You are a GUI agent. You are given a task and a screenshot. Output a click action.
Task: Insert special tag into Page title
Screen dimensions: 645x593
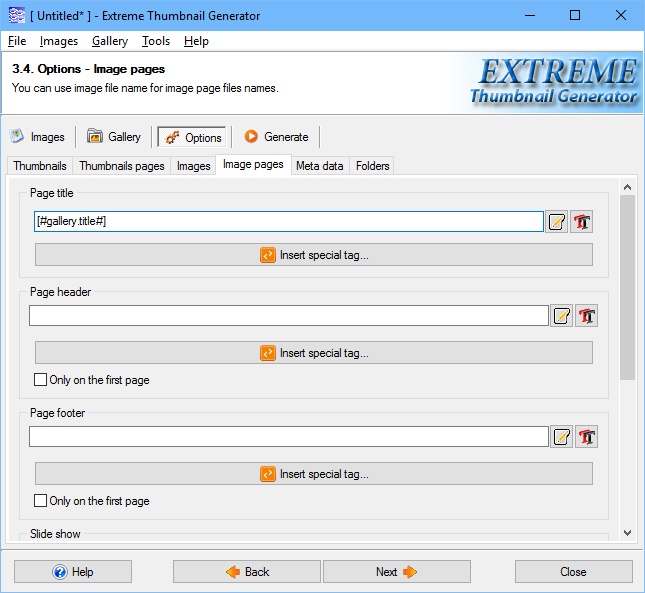[314, 255]
